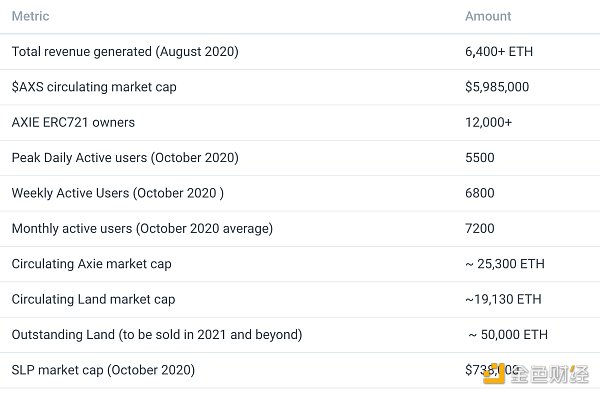Select the Circulating Axie market cap label
The image size is (600, 395).
[x=91, y=264]
